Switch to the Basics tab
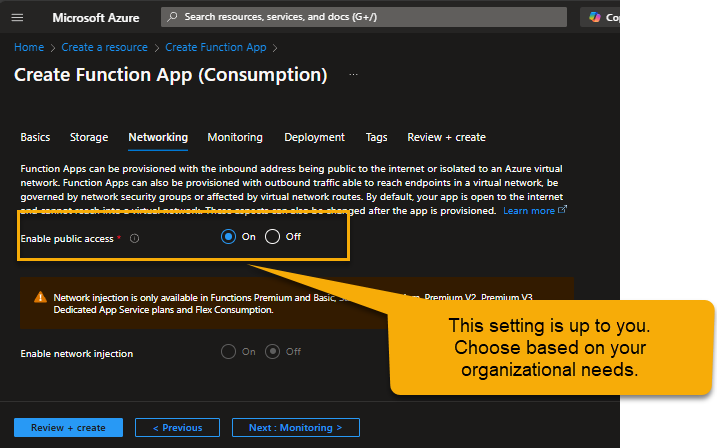 (x=35, y=137)
